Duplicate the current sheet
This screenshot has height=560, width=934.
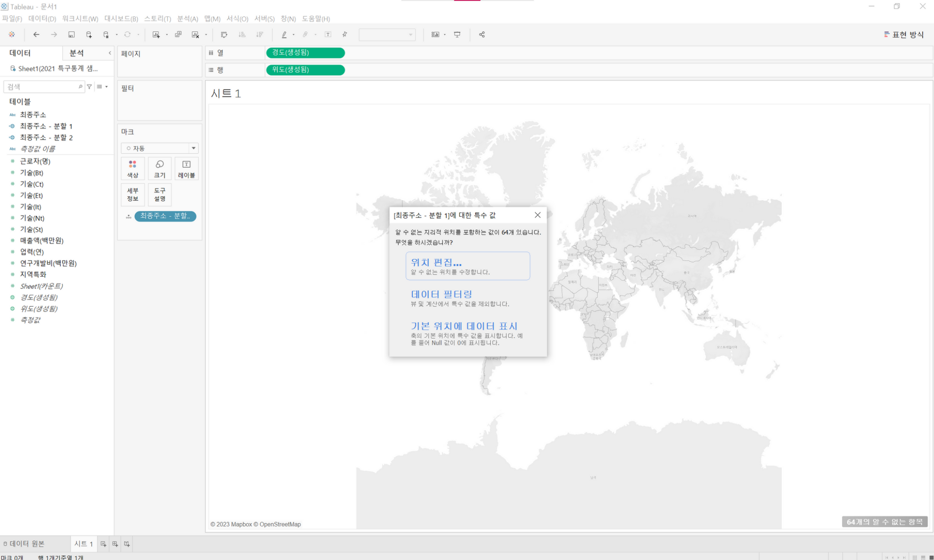point(178,35)
